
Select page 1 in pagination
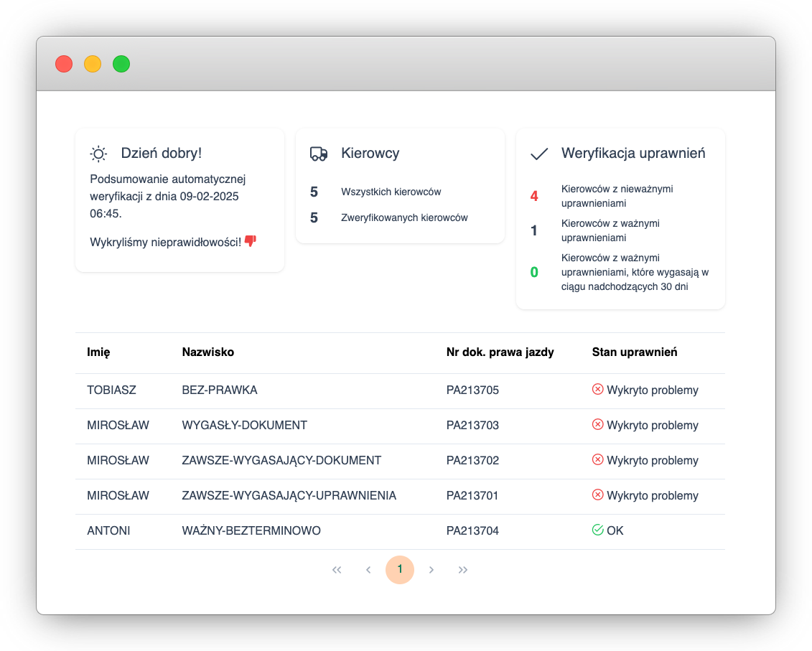pyautogui.click(x=400, y=570)
